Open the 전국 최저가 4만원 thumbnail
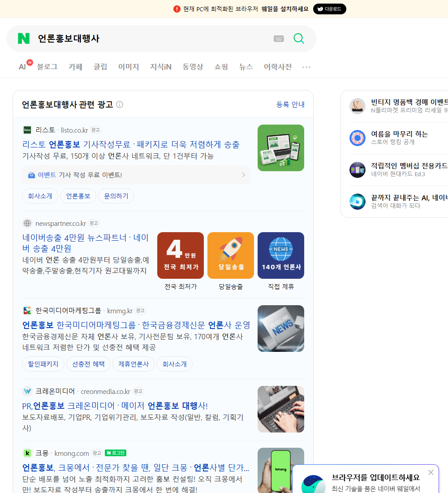 (181, 255)
